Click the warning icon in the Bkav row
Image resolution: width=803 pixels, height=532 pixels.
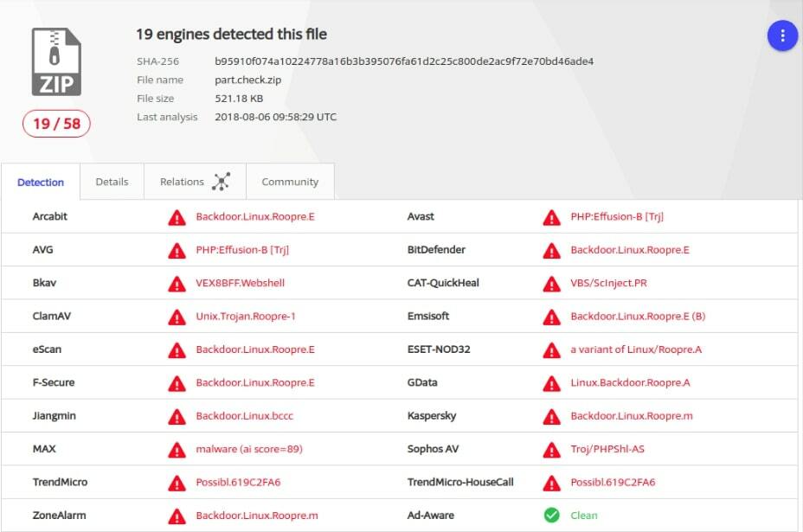pyautogui.click(x=177, y=285)
